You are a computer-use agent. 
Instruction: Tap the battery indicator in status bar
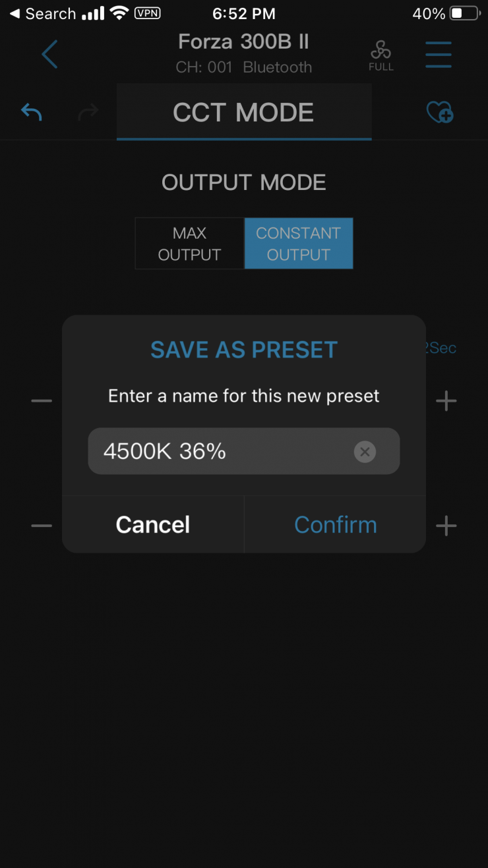[x=464, y=14]
